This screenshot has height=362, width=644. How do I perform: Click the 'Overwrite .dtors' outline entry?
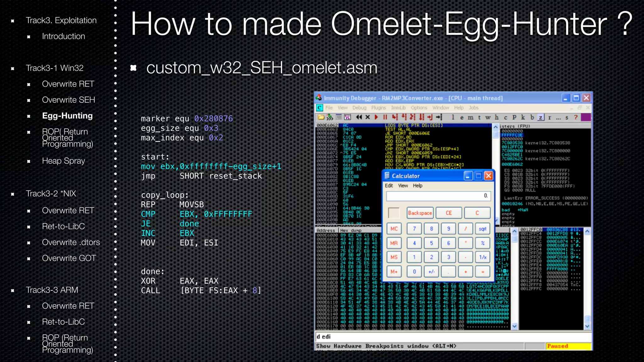point(71,242)
